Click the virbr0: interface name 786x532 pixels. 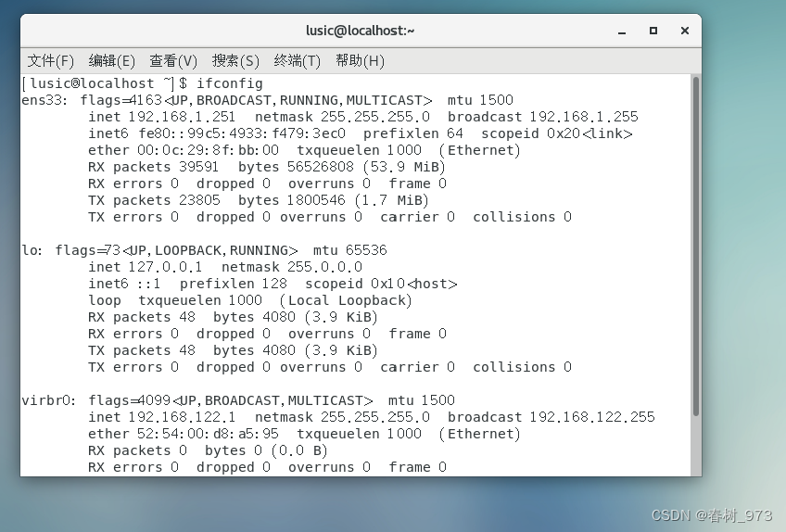tap(48, 400)
